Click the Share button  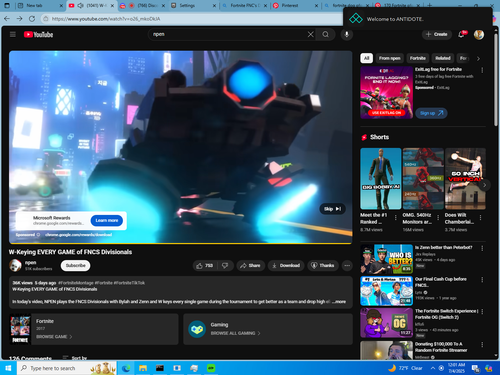pos(250,266)
